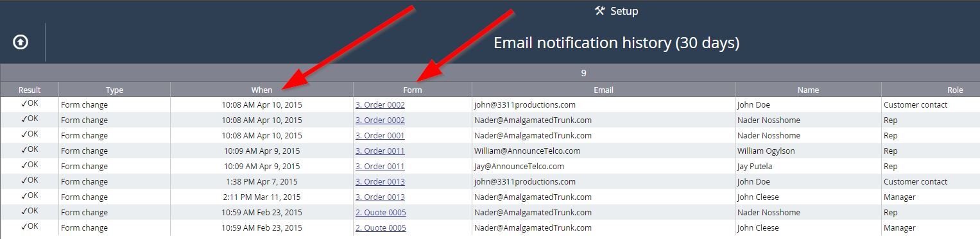
Task: Click email William@AnnounceTelco.com
Action: (527, 151)
